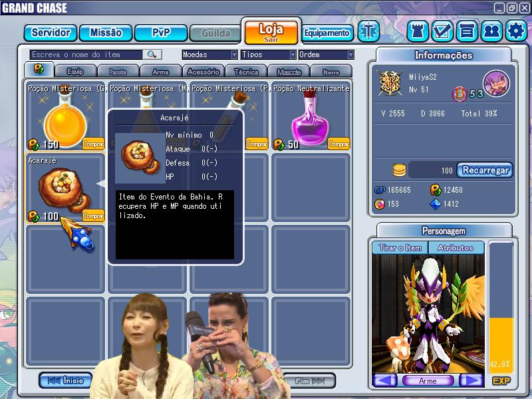This screenshot has width=532, height=399.
Task: Select the Acarajé item image
Action: coord(65,190)
